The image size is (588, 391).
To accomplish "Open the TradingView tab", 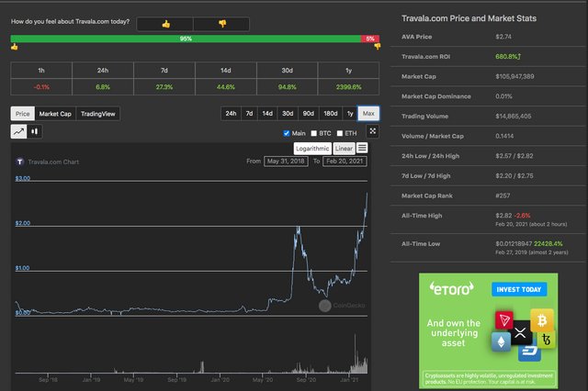I will [98, 113].
